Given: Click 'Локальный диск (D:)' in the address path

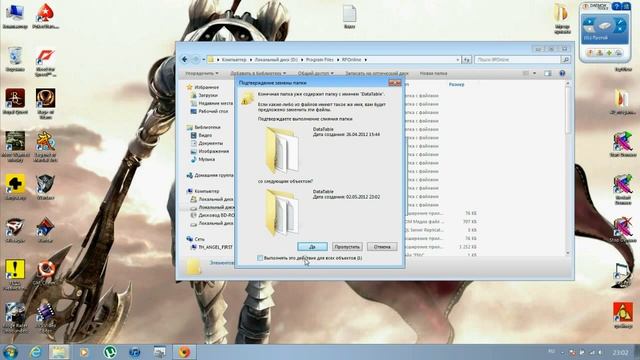Looking at the screenshot, I should pos(276,60).
